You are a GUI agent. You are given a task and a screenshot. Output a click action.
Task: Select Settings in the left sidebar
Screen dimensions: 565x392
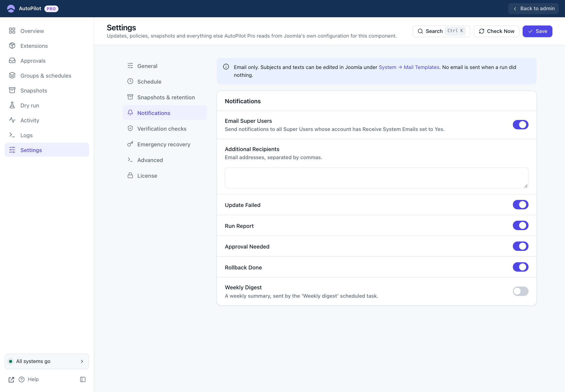tap(47, 150)
